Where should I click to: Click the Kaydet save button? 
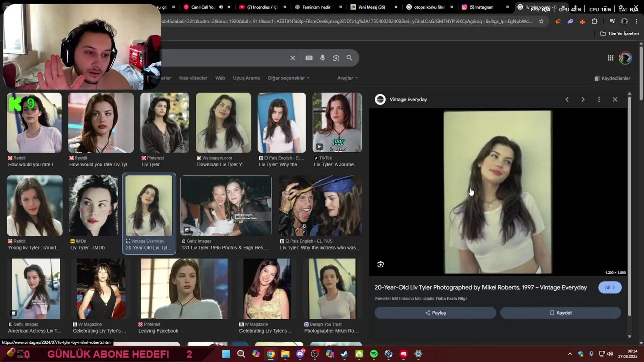click(560, 313)
